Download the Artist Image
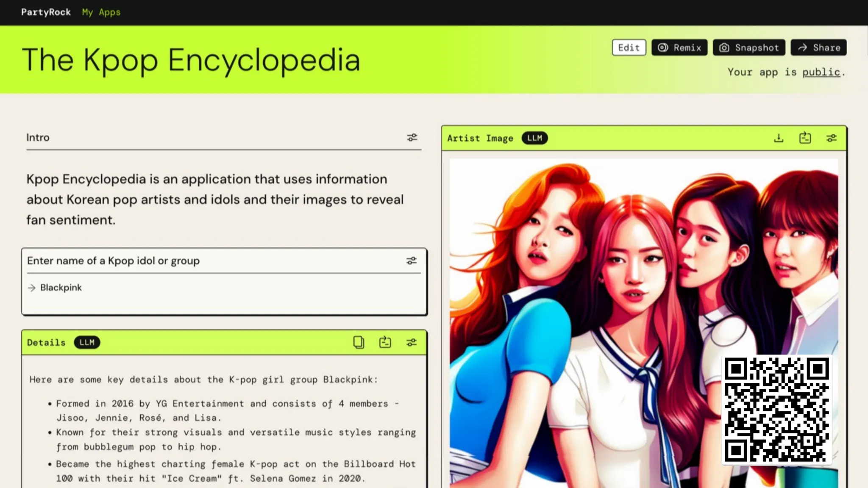 (x=779, y=138)
